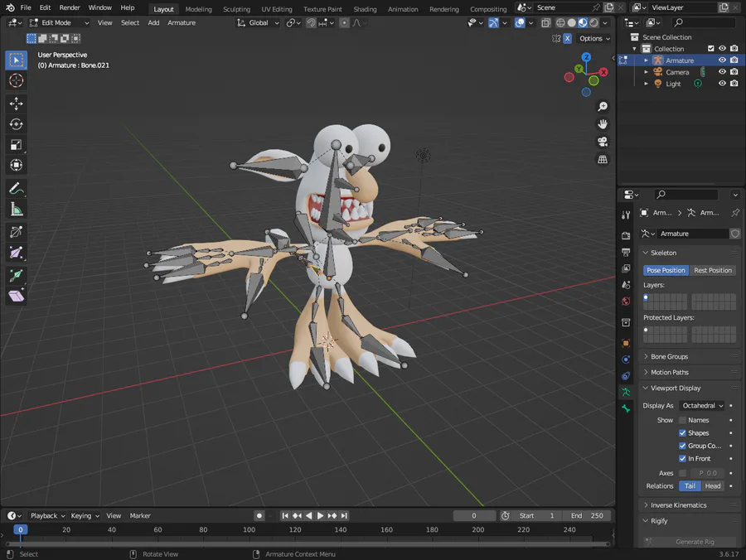Open the Options dropdown in viewport
746x560 pixels.
coord(594,38)
